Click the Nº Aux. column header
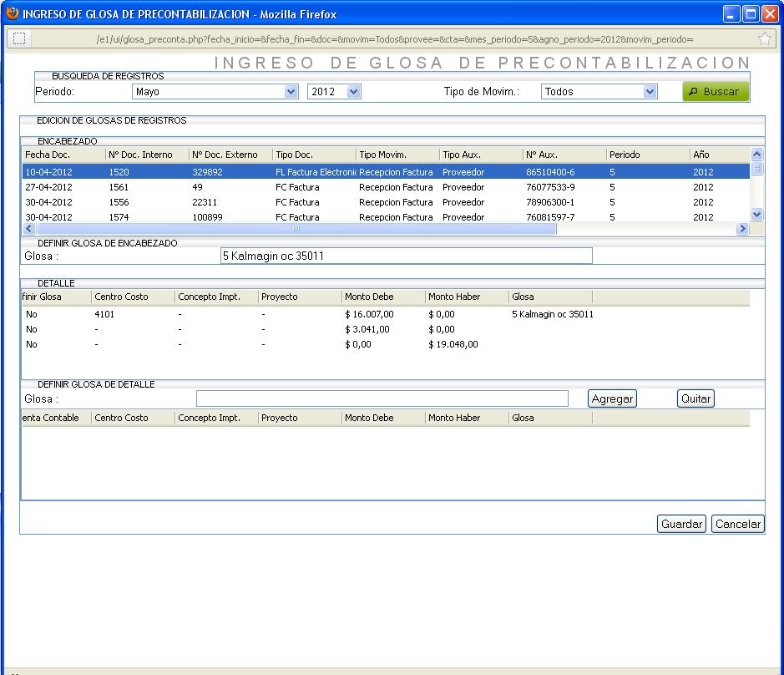 564,155
